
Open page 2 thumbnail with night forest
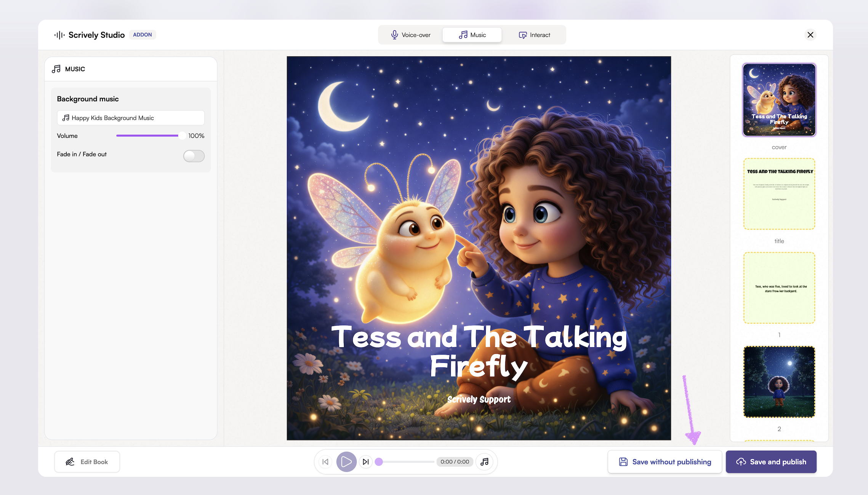pyautogui.click(x=779, y=382)
